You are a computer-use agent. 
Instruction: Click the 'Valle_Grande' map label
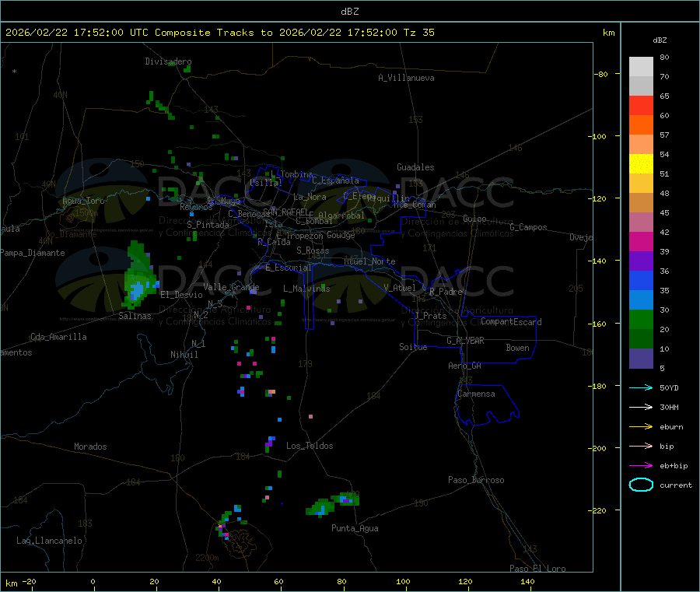pos(231,287)
